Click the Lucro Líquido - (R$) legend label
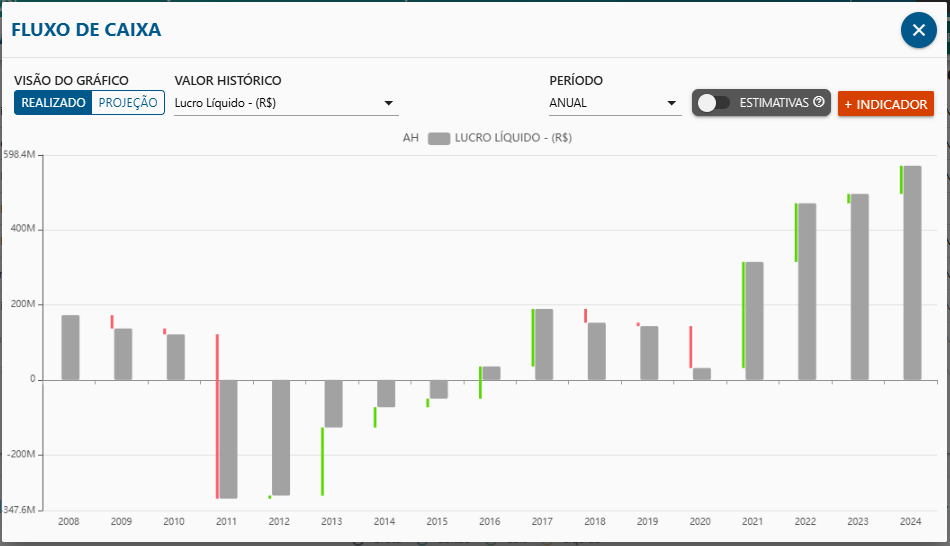This screenshot has width=950, height=546. point(513,139)
